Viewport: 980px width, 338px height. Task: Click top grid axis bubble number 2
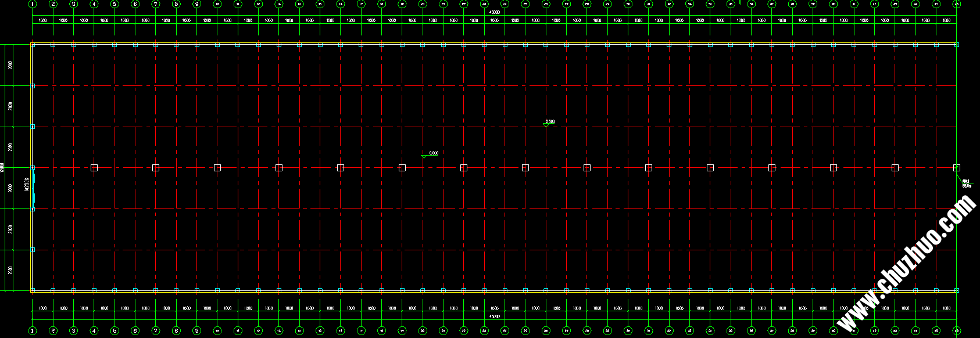[53, 4]
